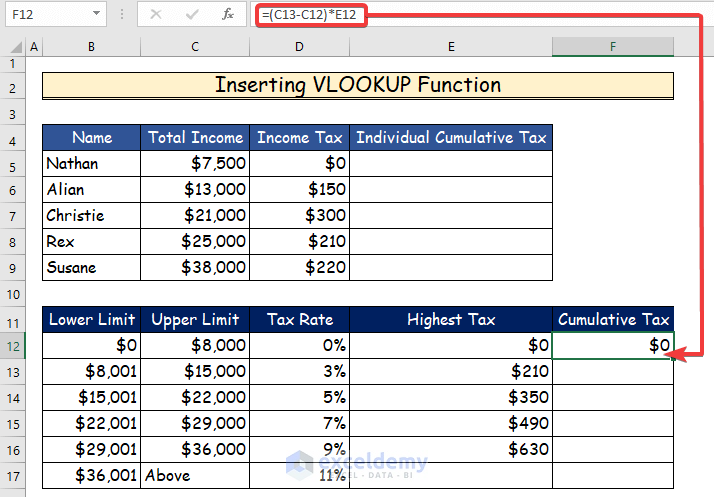Click the 'Income Tax' header cell
The image size is (714, 497).
pos(299,138)
